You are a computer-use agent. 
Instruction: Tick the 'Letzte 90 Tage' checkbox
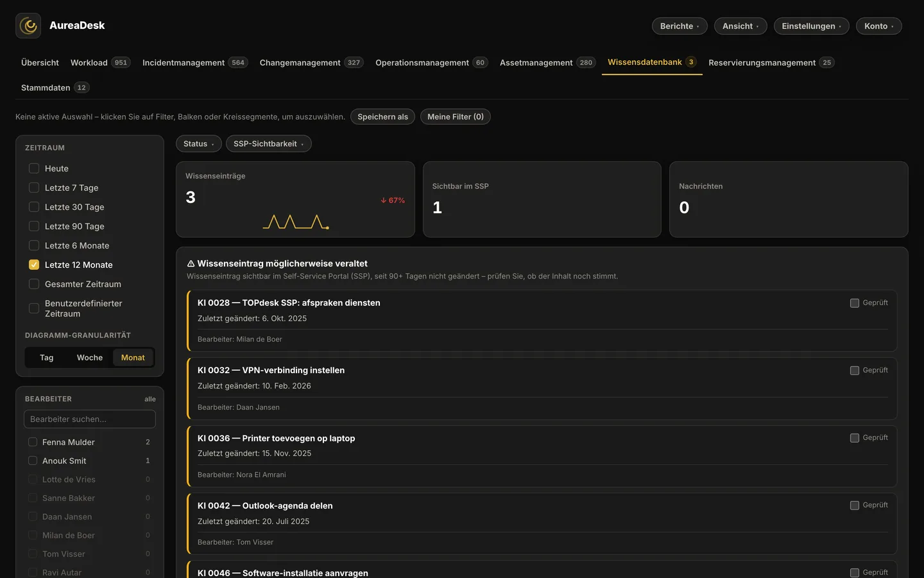34,226
